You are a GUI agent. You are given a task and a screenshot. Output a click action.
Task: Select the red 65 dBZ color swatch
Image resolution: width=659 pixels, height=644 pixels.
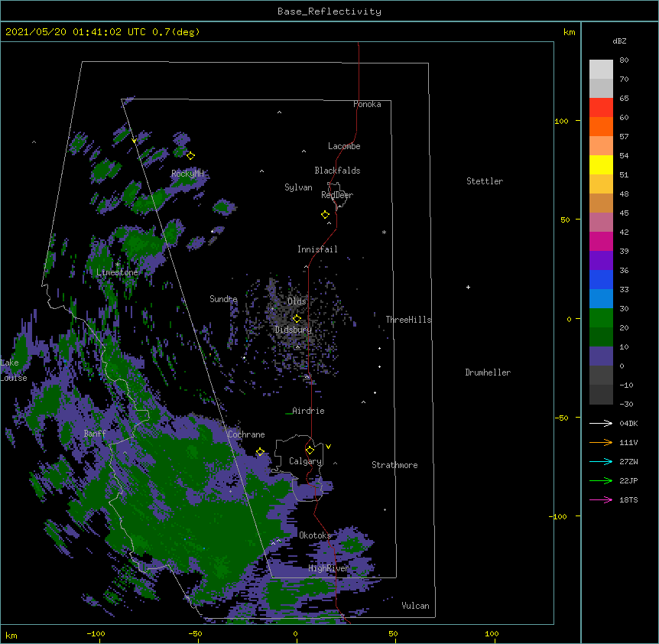601,107
